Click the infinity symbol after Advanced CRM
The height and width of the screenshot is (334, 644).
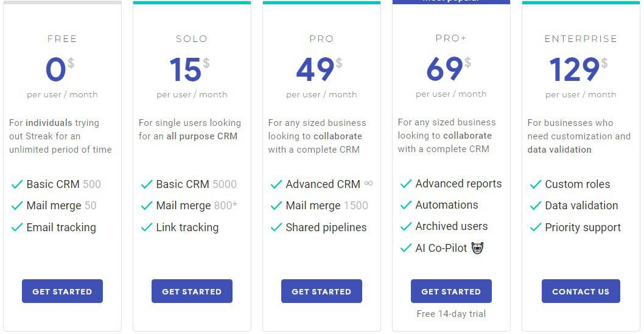tap(368, 183)
